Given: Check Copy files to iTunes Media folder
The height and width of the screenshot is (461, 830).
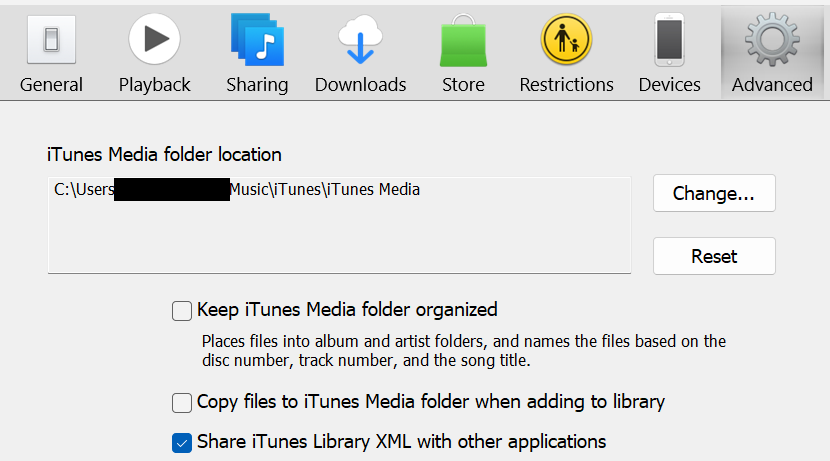Looking at the screenshot, I should (x=182, y=403).
